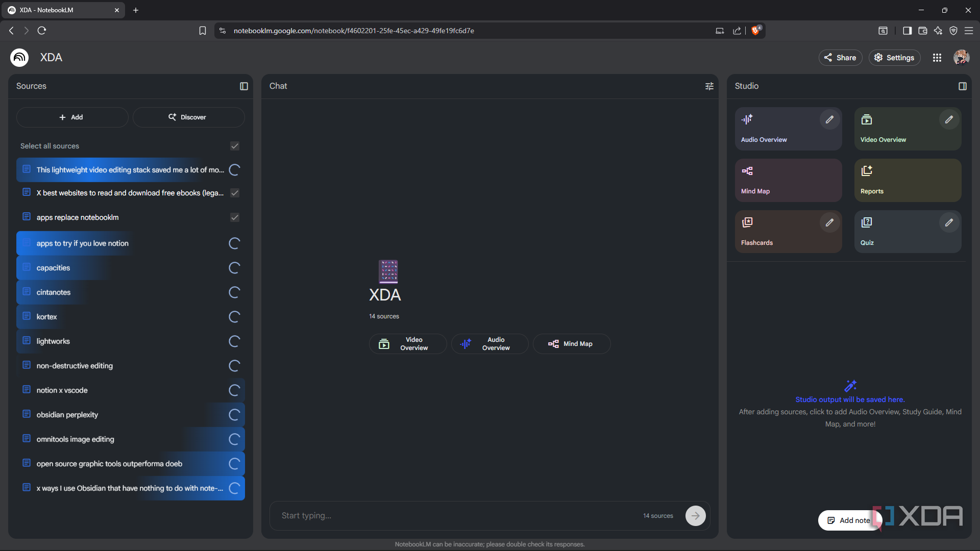Viewport: 980px width, 551px height.
Task: Focus the Start typing chat input
Action: [x=459, y=516]
